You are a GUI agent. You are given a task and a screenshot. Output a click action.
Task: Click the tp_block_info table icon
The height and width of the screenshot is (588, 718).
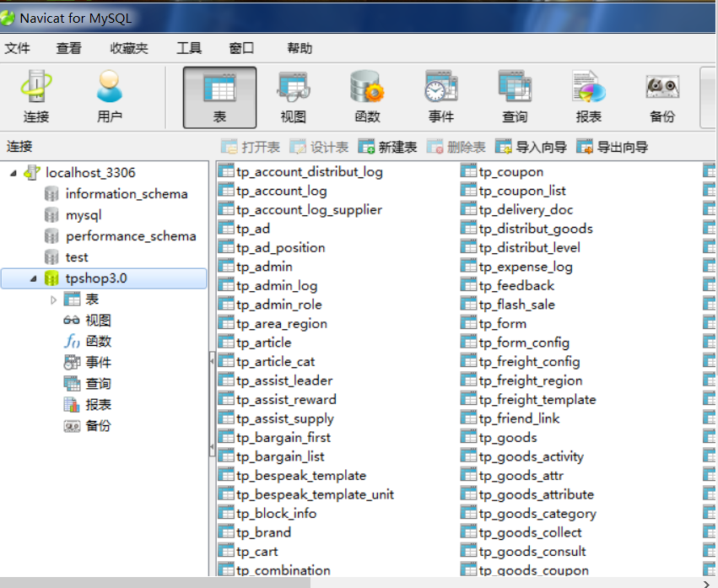click(x=226, y=513)
